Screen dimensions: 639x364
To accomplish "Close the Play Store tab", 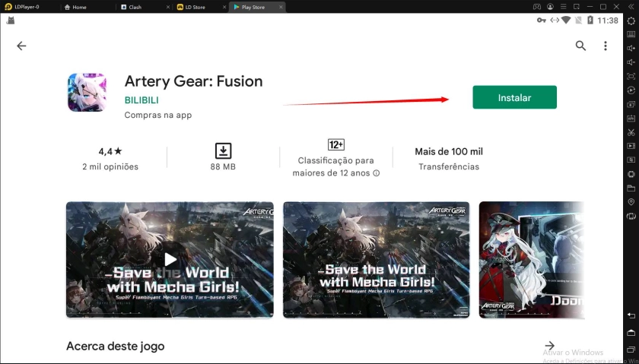I will 281,7.
